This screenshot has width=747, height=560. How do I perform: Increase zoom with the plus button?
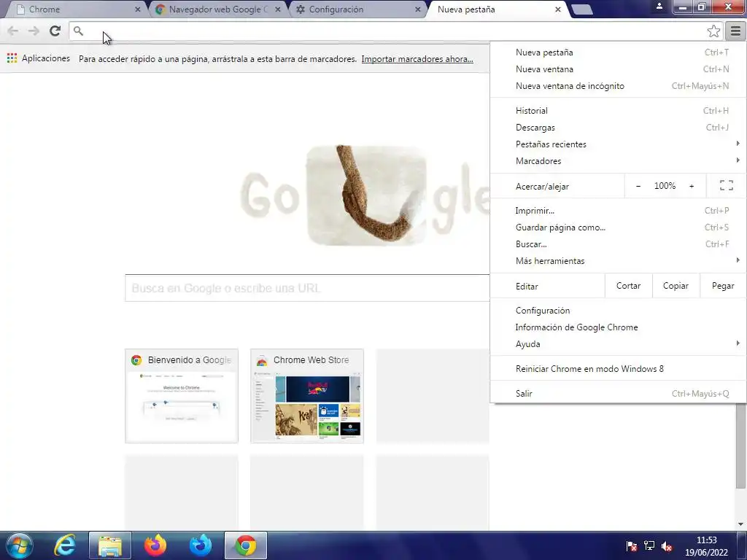(x=692, y=186)
